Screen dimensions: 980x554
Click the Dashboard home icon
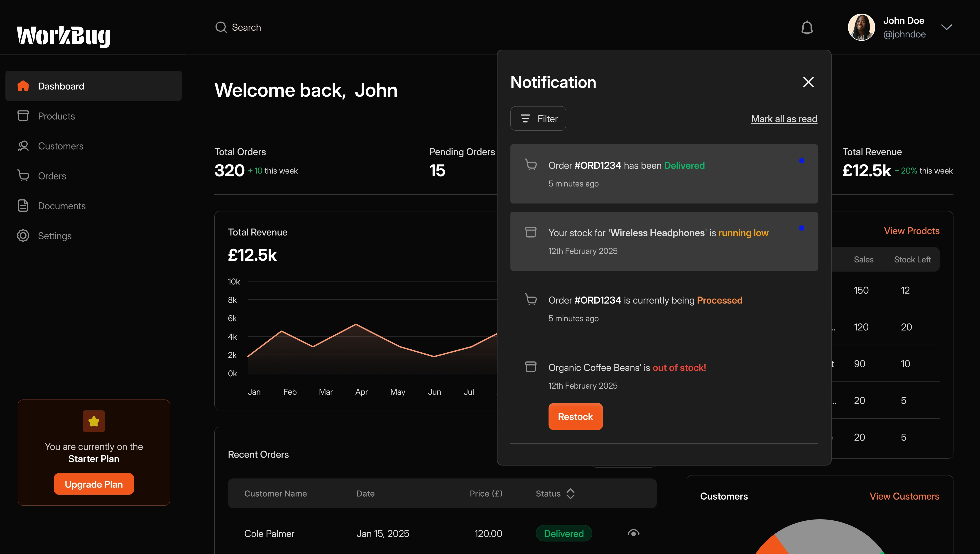click(x=23, y=86)
